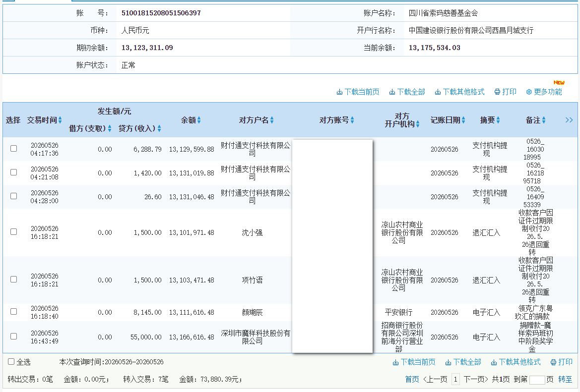Open top 下载全部 link
Image resolution: width=580 pixels, height=392 pixels.
(x=411, y=92)
